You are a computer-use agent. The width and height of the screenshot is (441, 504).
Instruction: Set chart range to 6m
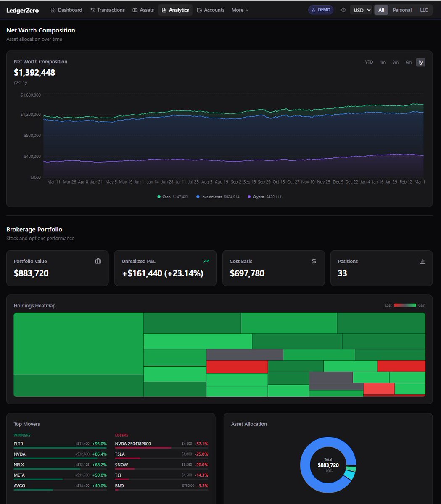408,62
